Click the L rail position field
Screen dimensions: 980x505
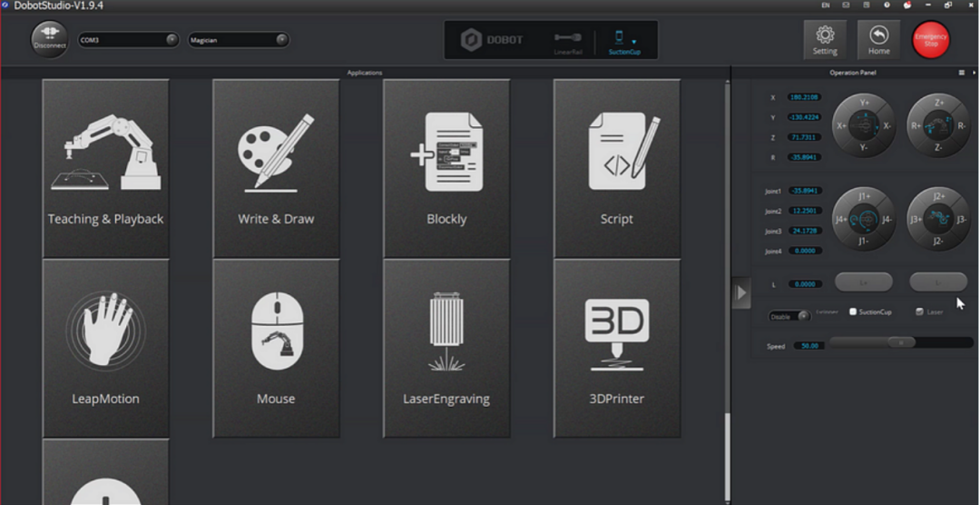pyautogui.click(x=805, y=284)
